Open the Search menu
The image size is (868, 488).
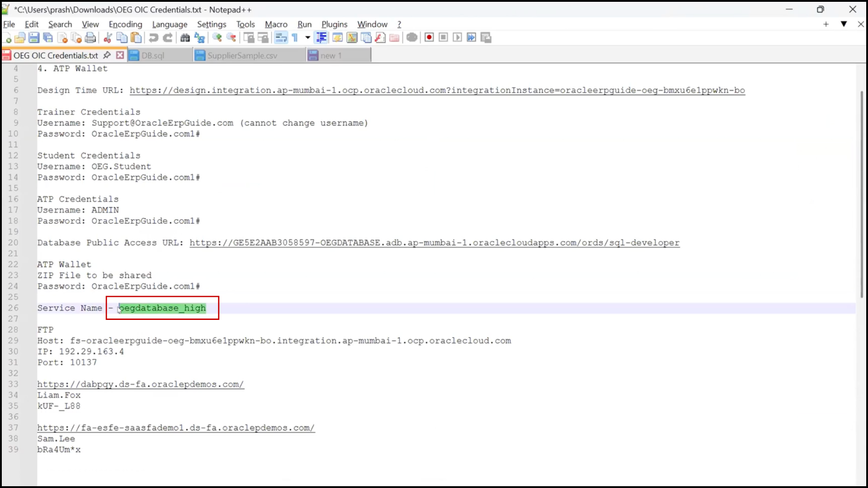pos(60,24)
